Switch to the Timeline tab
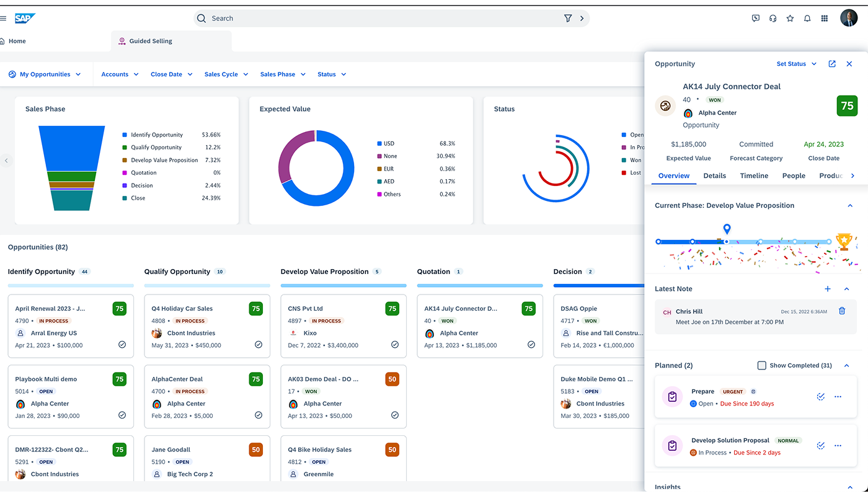 click(754, 176)
